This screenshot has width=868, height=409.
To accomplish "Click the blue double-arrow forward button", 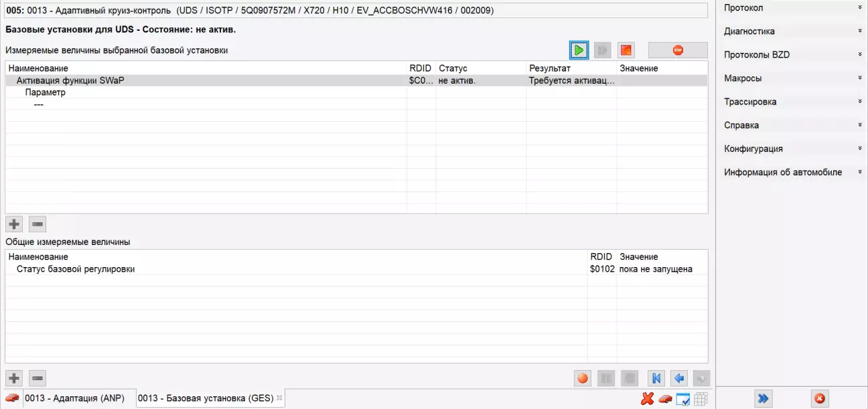I will [762, 398].
